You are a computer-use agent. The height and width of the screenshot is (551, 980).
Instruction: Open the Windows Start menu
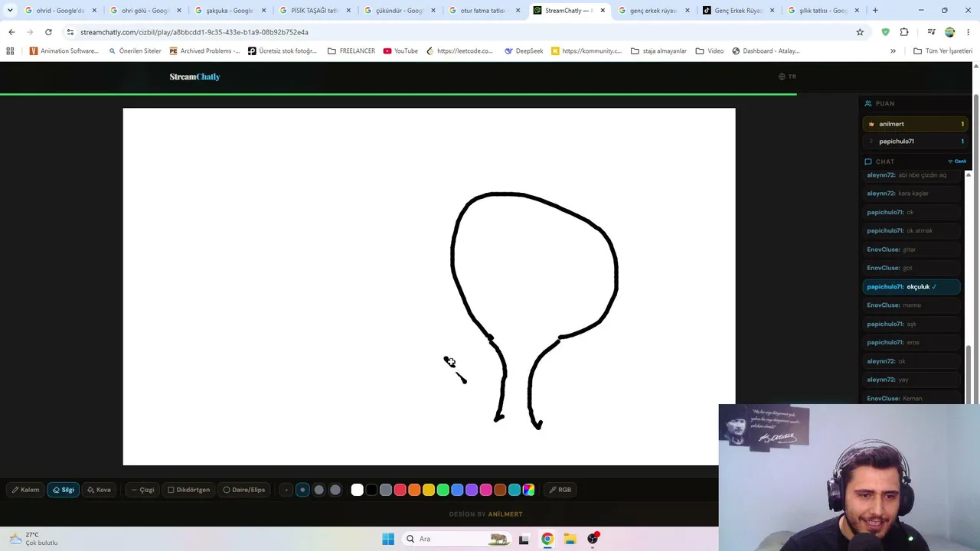(x=388, y=539)
